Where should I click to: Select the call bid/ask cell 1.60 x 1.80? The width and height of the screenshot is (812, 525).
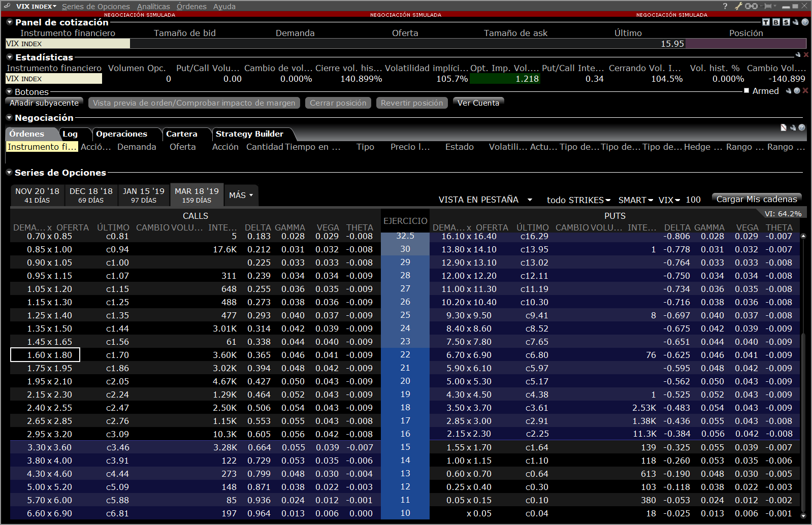point(45,355)
